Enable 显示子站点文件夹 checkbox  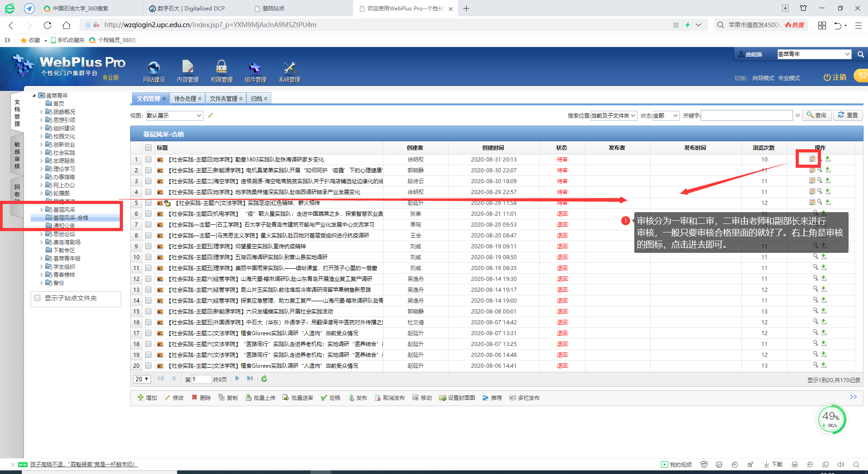coord(38,298)
